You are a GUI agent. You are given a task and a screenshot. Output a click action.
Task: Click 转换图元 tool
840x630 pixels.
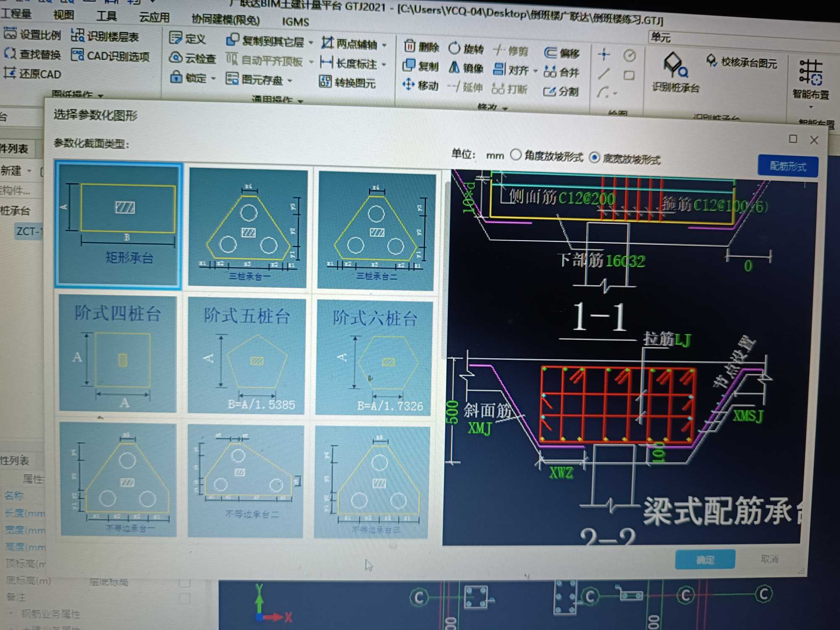pyautogui.click(x=348, y=82)
